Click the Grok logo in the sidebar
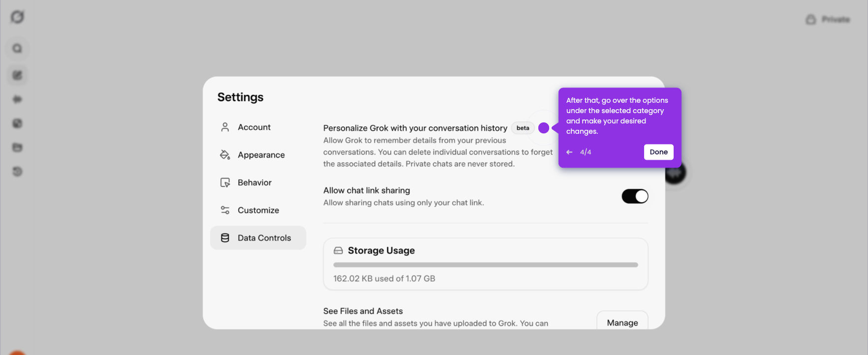 pos(17,17)
